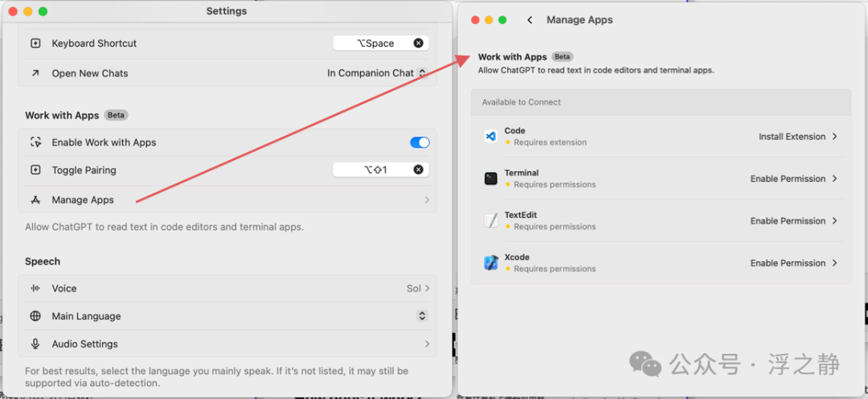Turn off Enable Work with Apps switch
The width and height of the screenshot is (868, 399).
pos(420,142)
